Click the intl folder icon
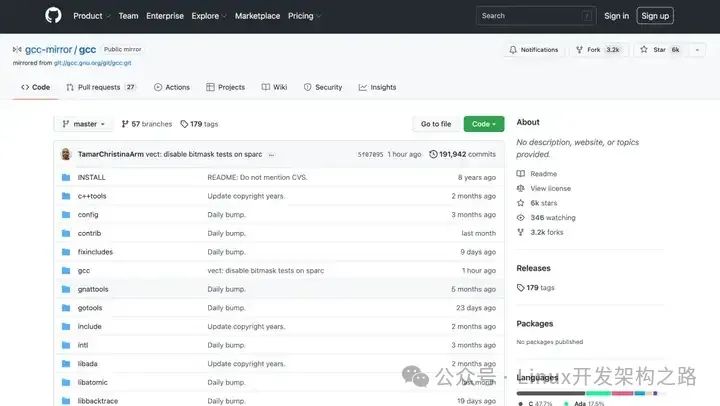The height and width of the screenshot is (406, 720). pos(66,345)
